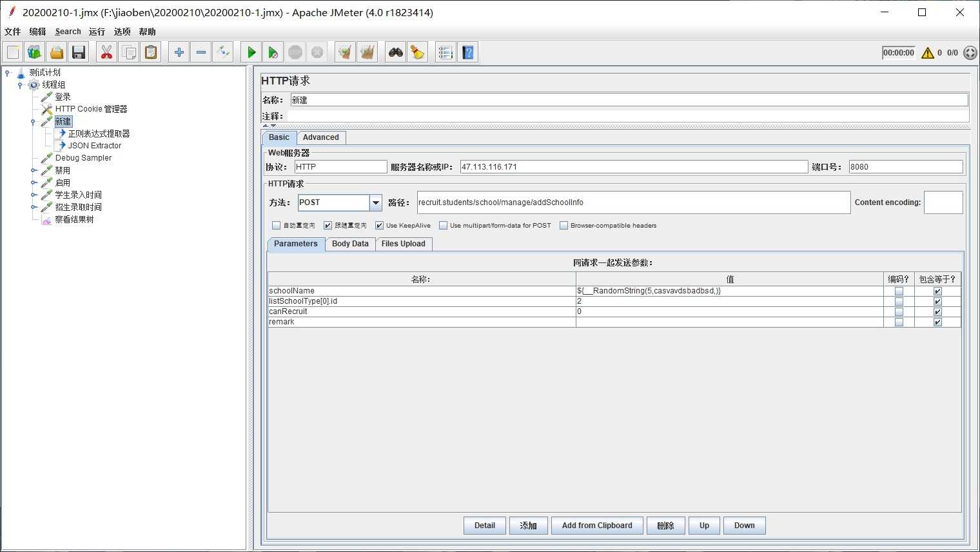This screenshot has width=980, height=552.
Task: Collapse all with the minus icon
Action: pos(201,52)
